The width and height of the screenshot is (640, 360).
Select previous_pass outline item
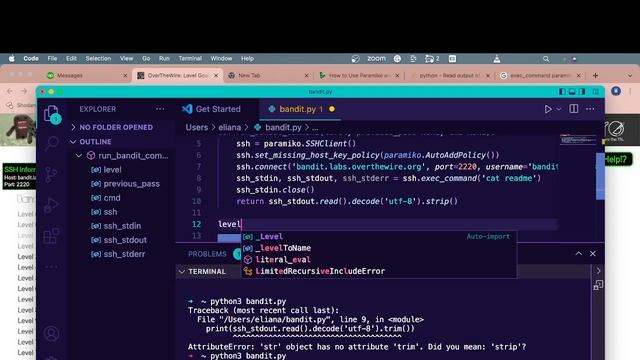tap(131, 184)
